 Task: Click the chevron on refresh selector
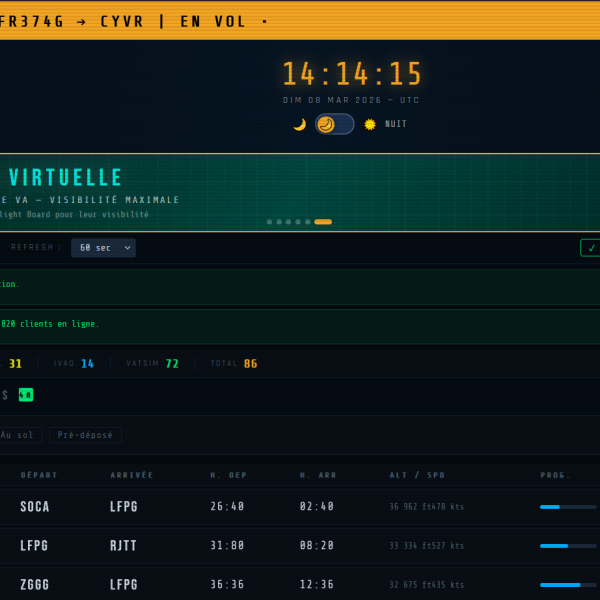click(127, 248)
